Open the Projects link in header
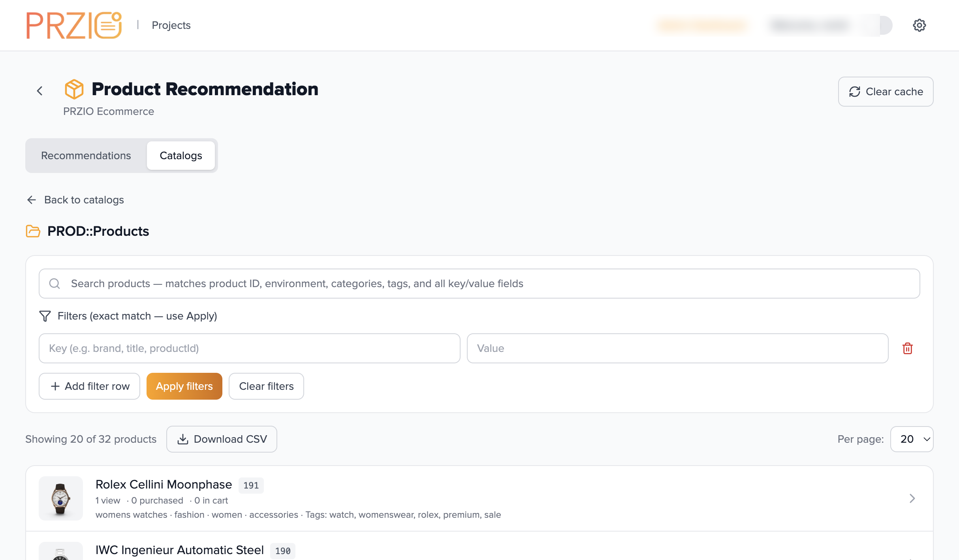Viewport: 959px width, 560px height. click(171, 25)
